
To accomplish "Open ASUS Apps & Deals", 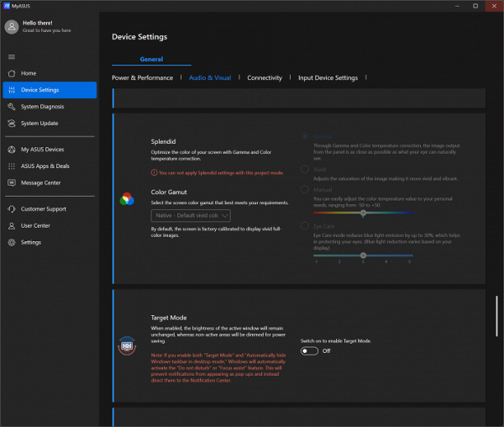I will 12,166.
